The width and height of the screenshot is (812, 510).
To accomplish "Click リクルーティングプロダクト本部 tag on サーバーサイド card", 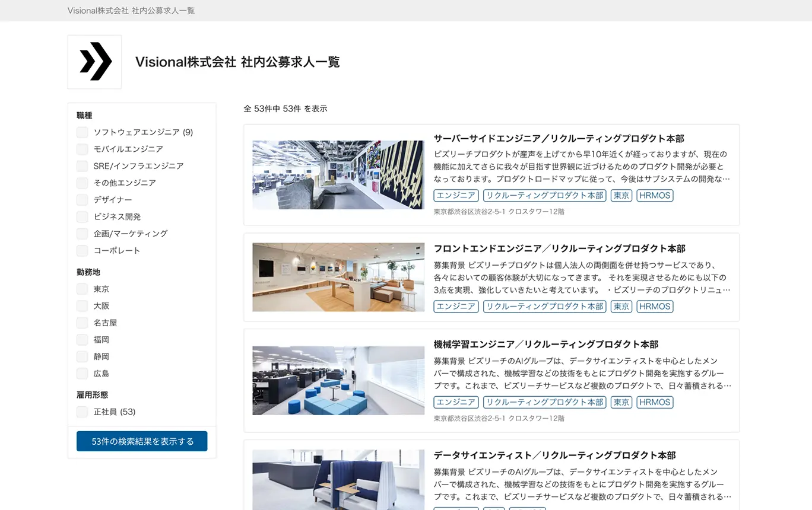I will (x=544, y=195).
